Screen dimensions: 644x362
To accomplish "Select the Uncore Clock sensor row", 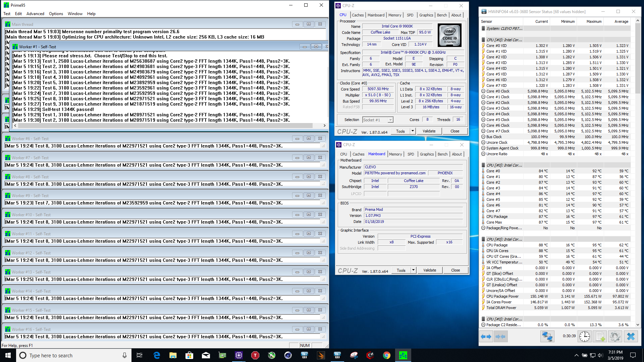I will coord(556,142).
